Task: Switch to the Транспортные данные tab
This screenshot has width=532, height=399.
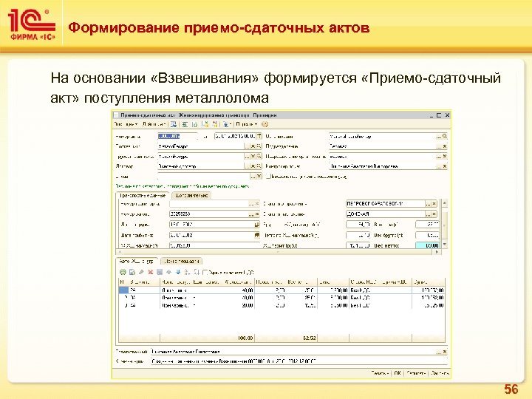Action: pos(143,195)
